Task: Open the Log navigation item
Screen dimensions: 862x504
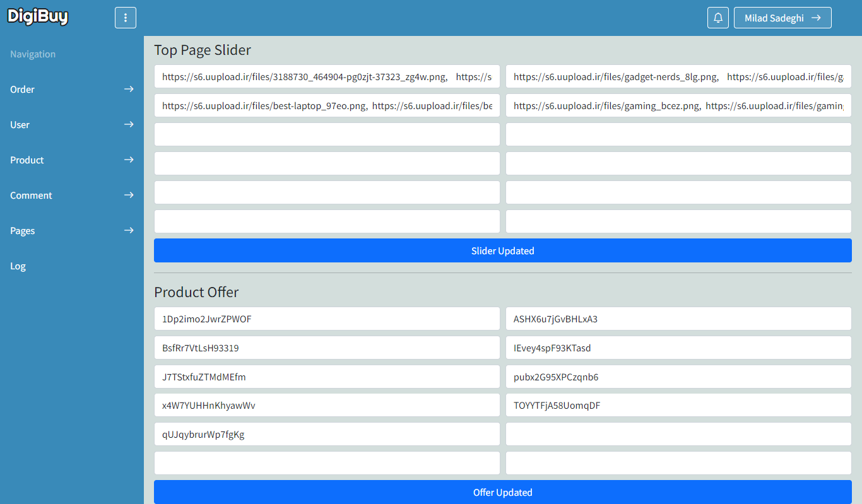Action: (x=18, y=266)
